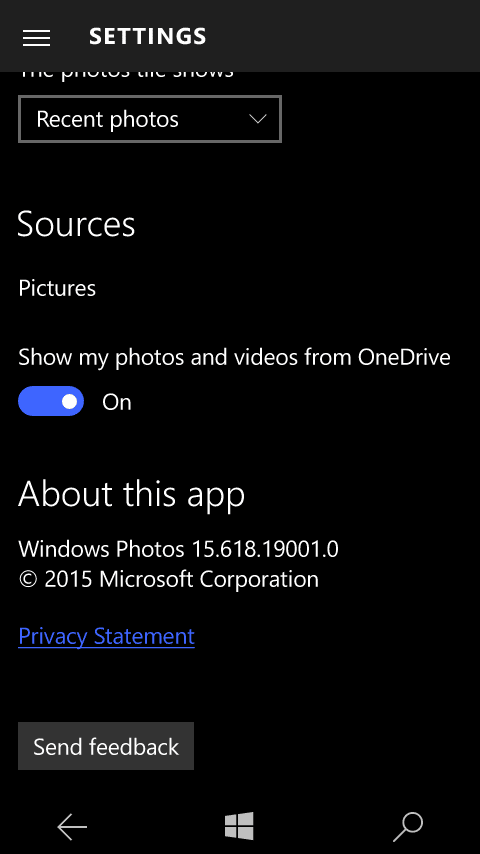The image size is (480, 854).
Task: Tap the back arrow navigation icon
Action: [72, 827]
